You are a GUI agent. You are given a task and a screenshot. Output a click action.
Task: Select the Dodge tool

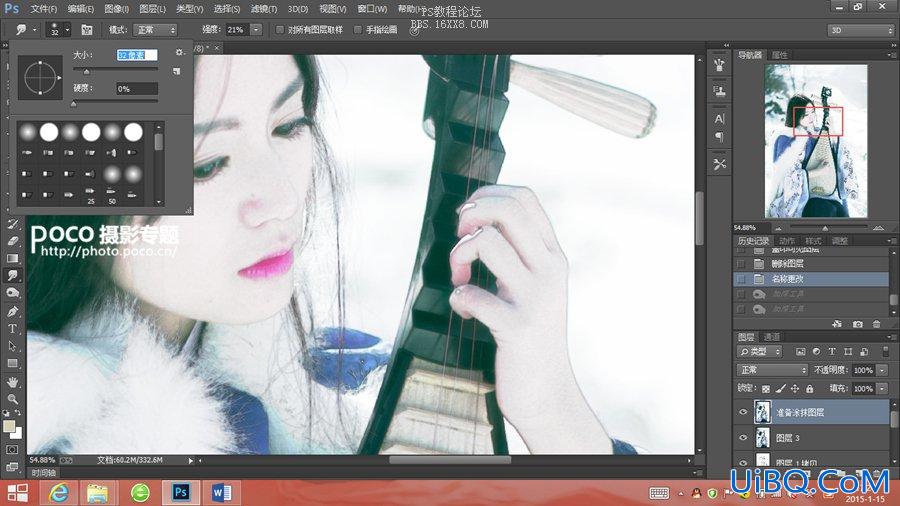(x=13, y=293)
